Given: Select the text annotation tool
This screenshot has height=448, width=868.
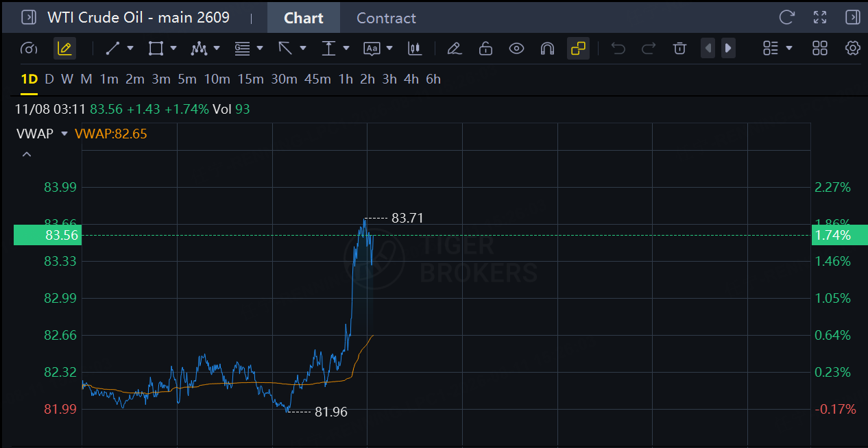Looking at the screenshot, I should [372, 48].
